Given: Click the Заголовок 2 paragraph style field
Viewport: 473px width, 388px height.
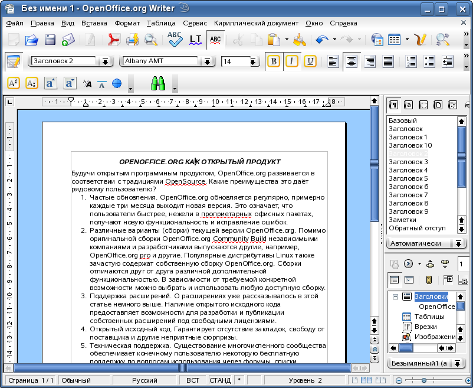Looking at the screenshot, I should [x=64, y=61].
